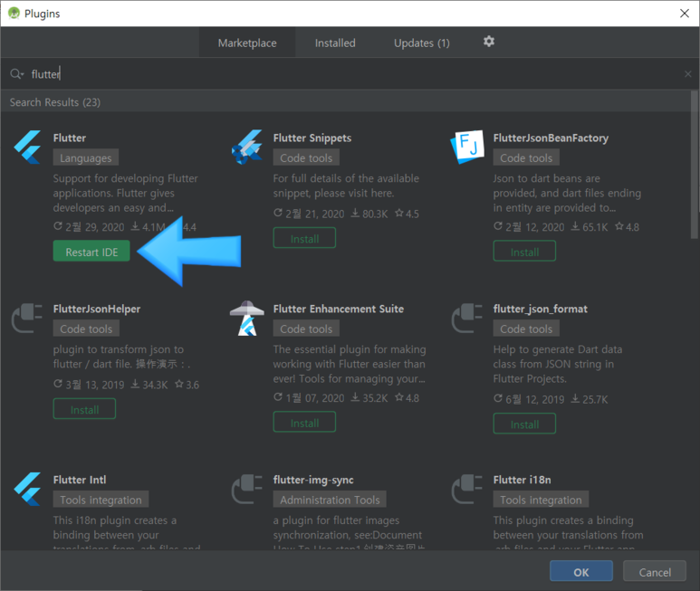The width and height of the screenshot is (700, 591).
Task: Open search options magnifier dropdown
Action: [x=16, y=74]
